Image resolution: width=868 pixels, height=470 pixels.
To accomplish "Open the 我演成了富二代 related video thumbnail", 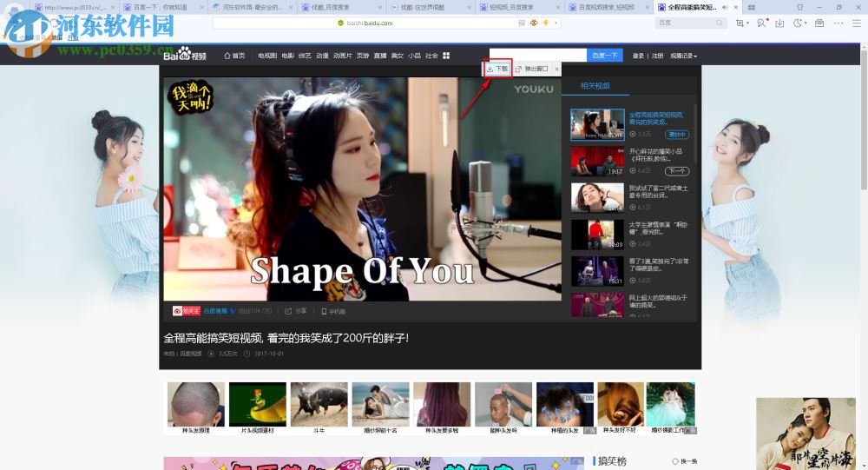I will click(597, 197).
